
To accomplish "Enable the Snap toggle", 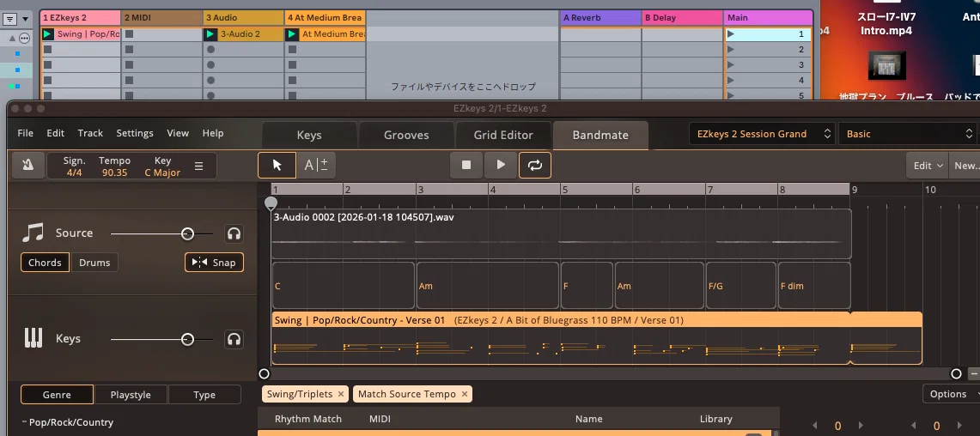I will [215, 263].
